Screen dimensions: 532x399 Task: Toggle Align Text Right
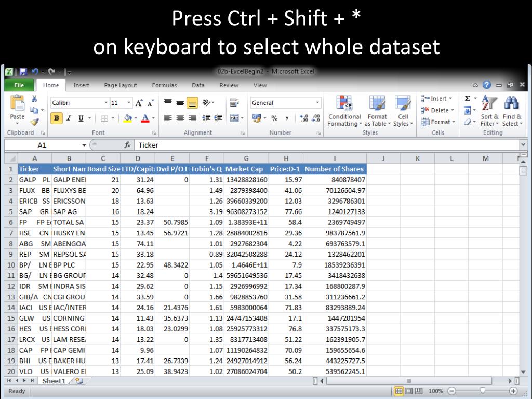tap(192, 118)
